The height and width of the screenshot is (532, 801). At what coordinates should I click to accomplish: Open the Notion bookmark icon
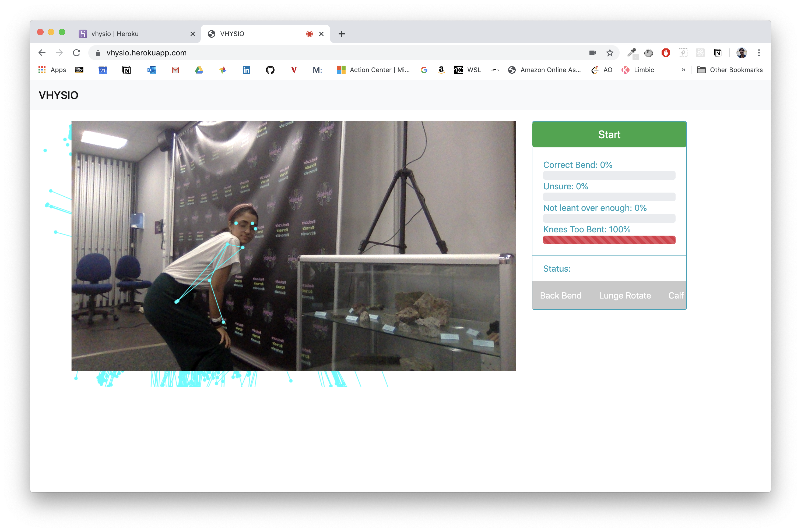point(126,70)
